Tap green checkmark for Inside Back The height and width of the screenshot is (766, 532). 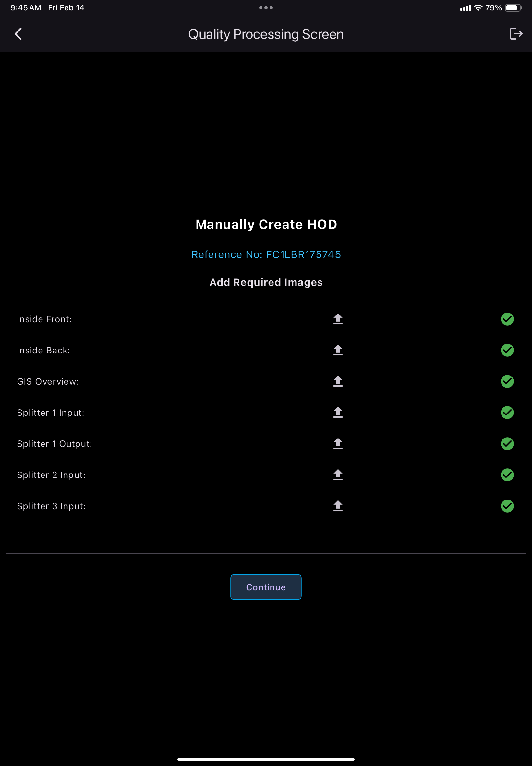pos(507,350)
